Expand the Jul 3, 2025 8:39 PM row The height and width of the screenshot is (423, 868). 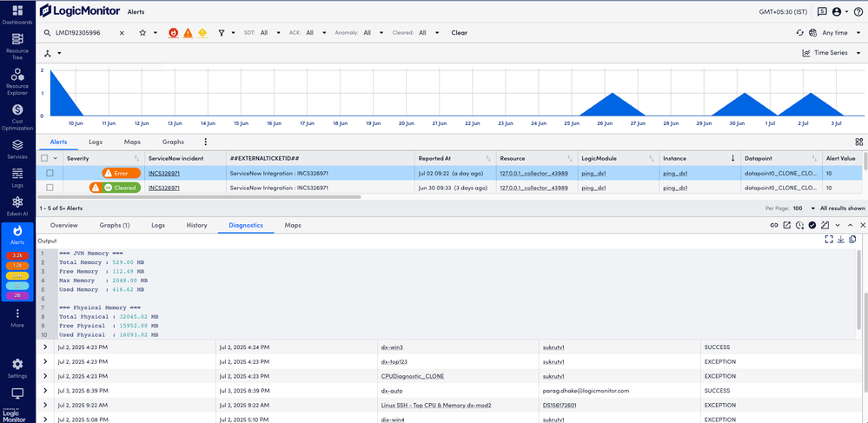[45, 391]
